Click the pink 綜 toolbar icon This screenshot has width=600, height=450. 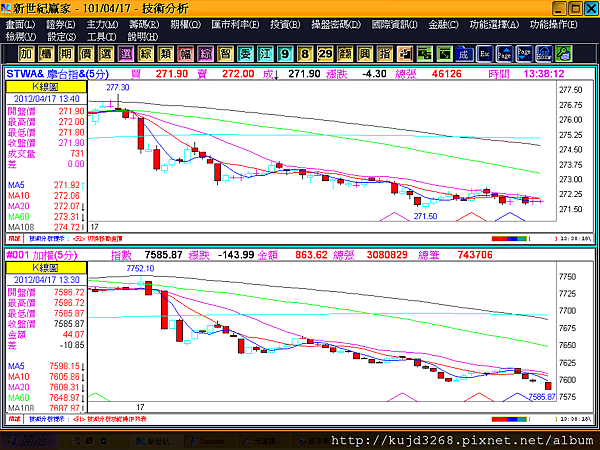[x=205, y=54]
